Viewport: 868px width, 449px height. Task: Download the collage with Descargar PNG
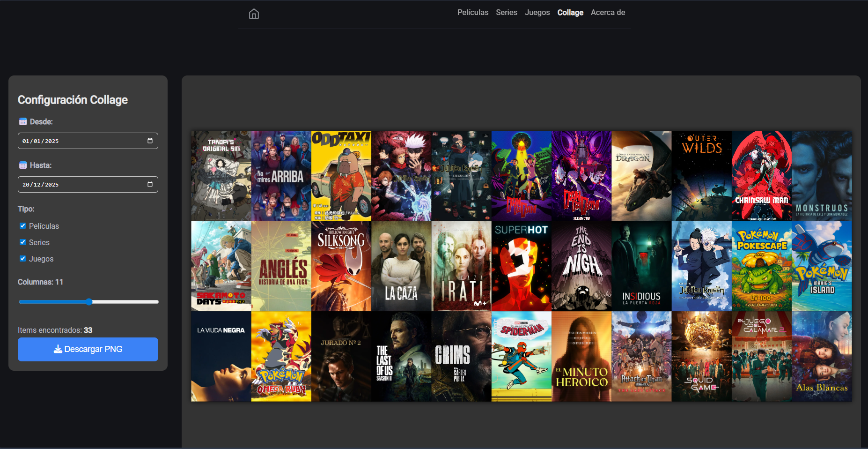88,349
